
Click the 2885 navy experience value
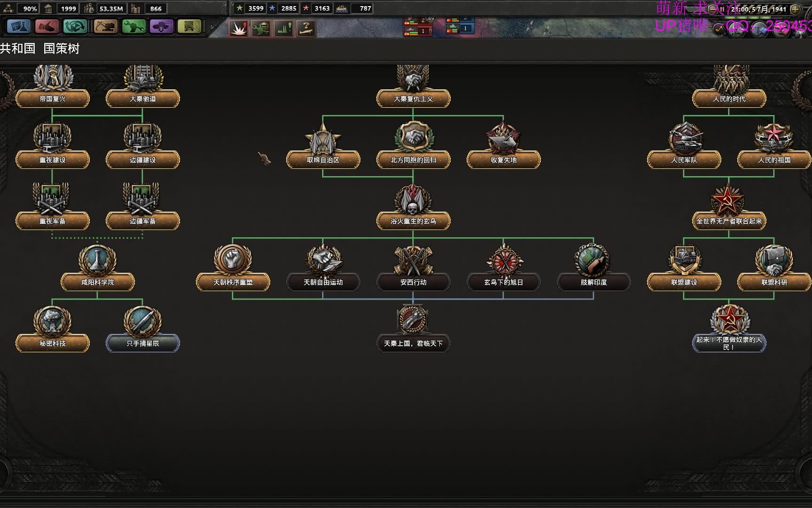(289, 8)
